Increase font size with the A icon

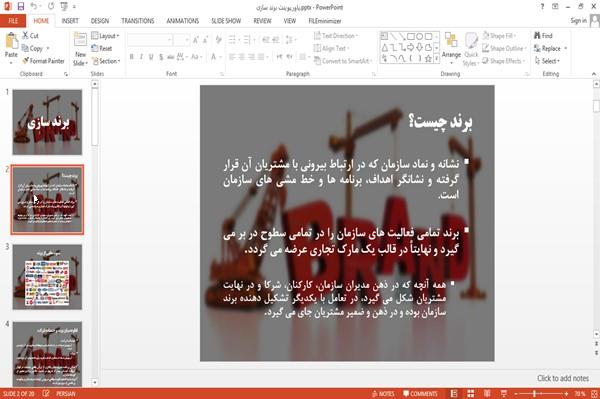click(x=196, y=40)
